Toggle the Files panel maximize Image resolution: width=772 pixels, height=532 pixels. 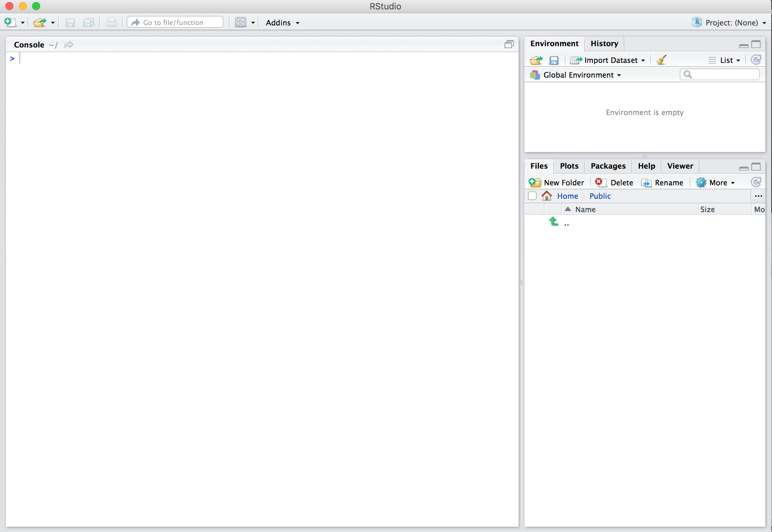point(757,166)
